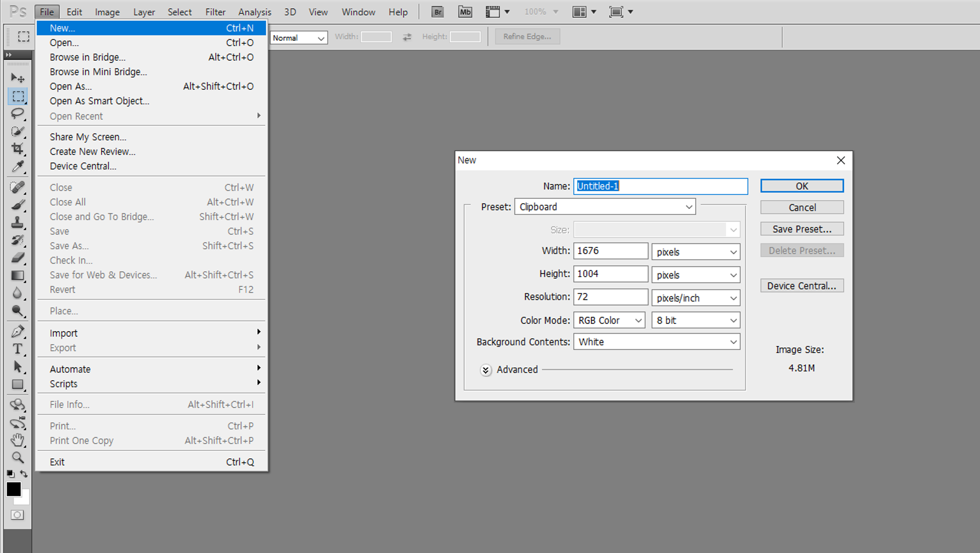Viewport: 980px width, 553px height.
Task: Launch Bridge from the Br icon
Action: 438,12
